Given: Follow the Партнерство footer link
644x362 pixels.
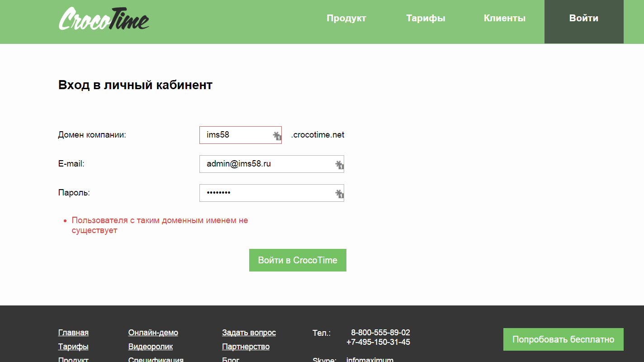Looking at the screenshot, I should tap(246, 347).
